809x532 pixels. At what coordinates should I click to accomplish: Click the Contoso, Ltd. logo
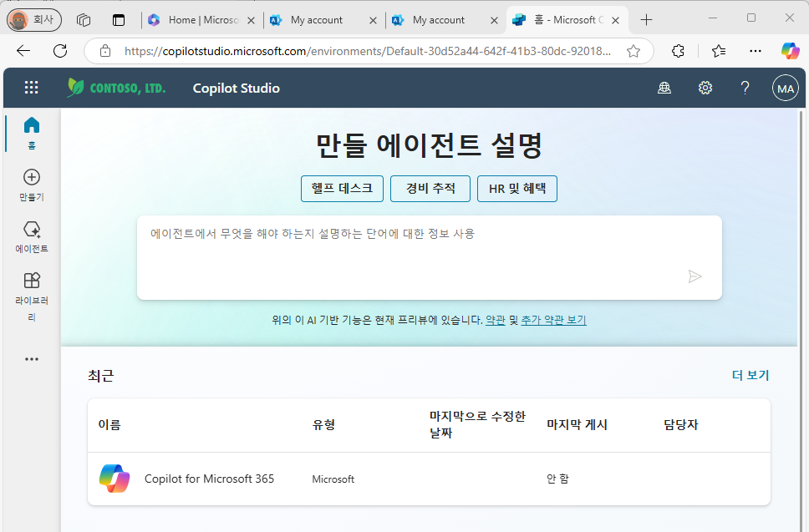(117, 89)
